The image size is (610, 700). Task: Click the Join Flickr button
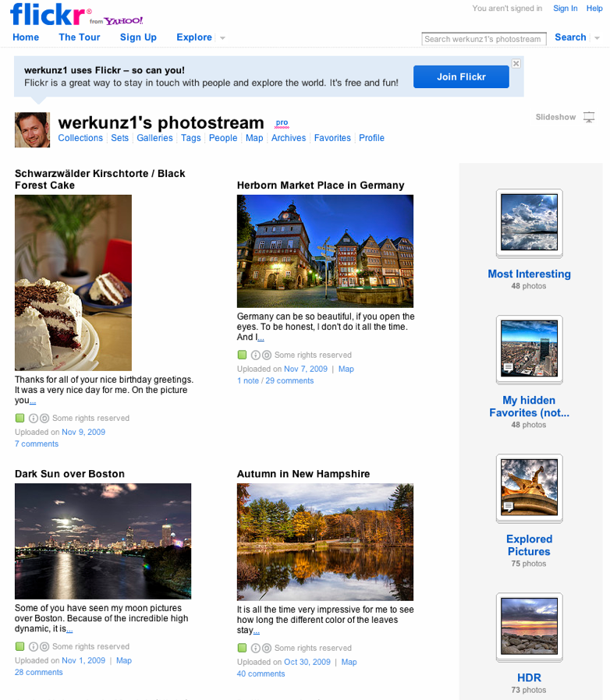coord(461,77)
